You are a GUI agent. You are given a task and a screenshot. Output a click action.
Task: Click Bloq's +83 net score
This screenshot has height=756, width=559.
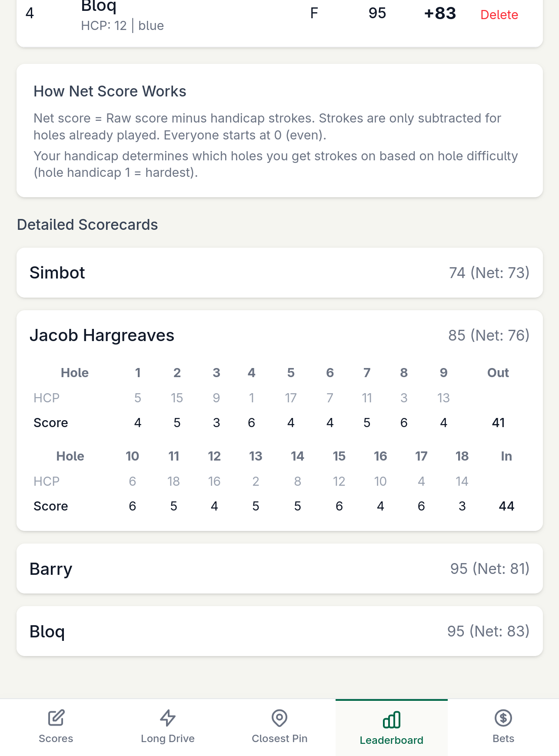point(440,13)
